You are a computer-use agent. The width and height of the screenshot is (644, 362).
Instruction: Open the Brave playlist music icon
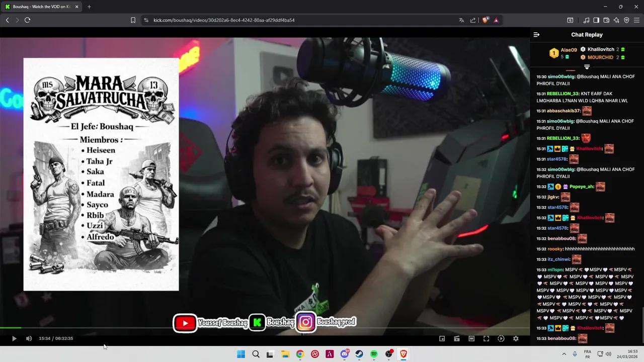(586, 20)
